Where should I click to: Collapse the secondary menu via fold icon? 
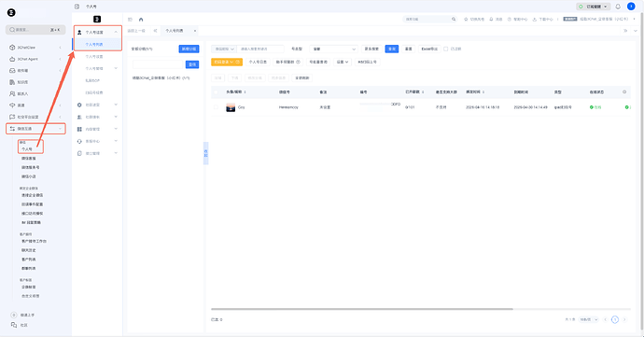tap(130, 20)
